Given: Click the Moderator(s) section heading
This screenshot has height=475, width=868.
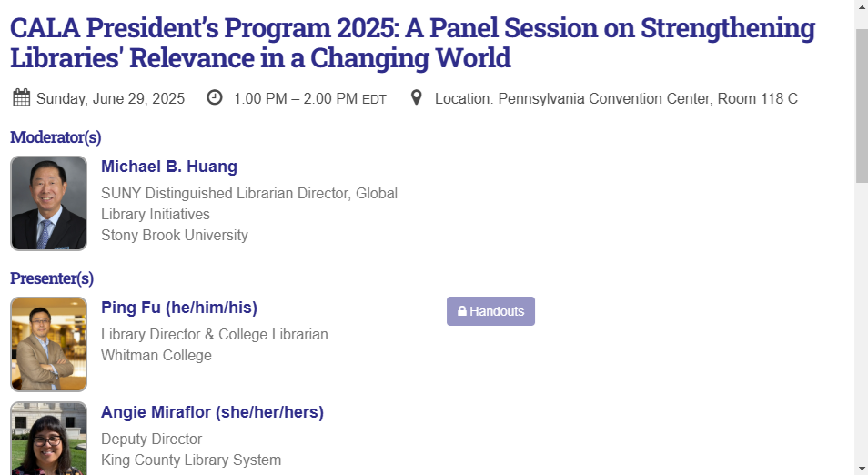Looking at the screenshot, I should [x=56, y=136].
